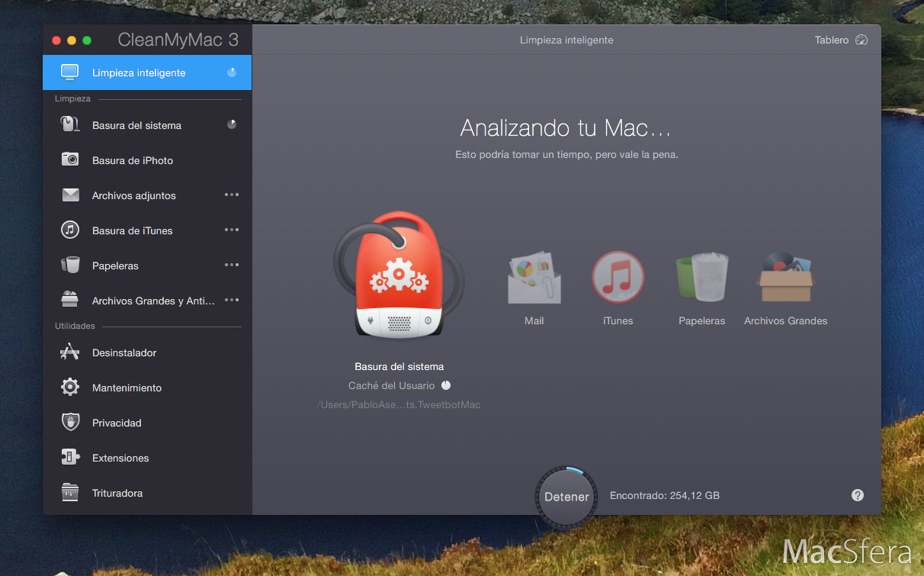Click the Papeleras trash bin sidebar icon
Image resolution: width=924 pixels, height=576 pixels.
point(70,265)
